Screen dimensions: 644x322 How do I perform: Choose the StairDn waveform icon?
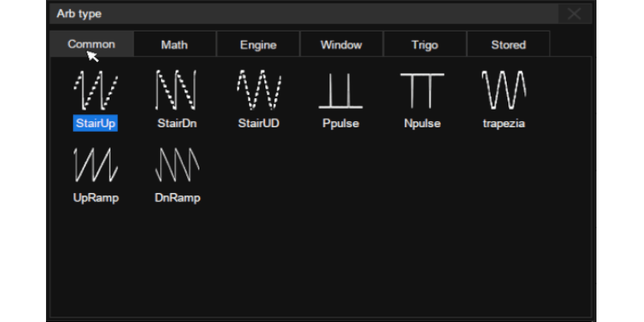[177, 90]
